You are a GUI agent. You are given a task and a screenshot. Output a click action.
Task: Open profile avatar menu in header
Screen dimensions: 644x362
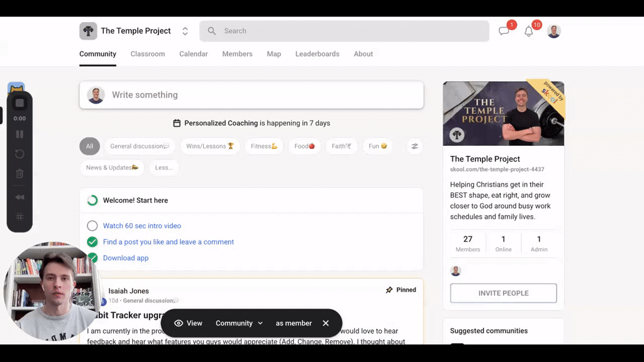(x=553, y=31)
